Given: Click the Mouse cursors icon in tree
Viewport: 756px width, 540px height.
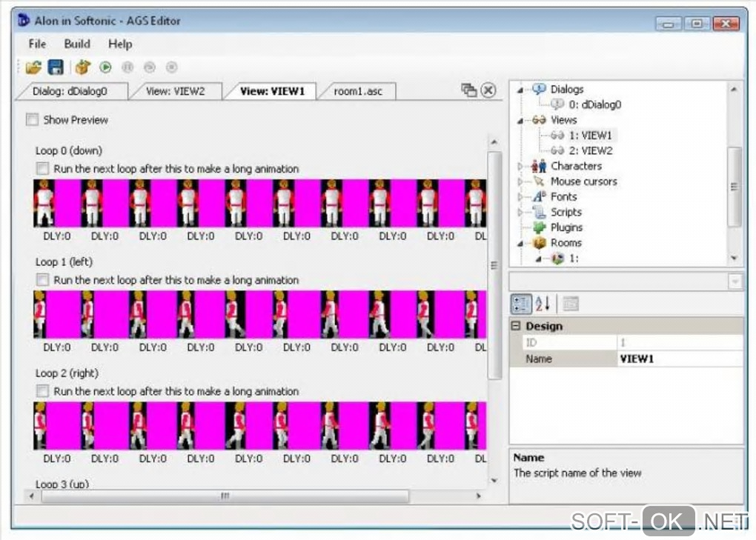Looking at the screenshot, I should tap(539, 181).
